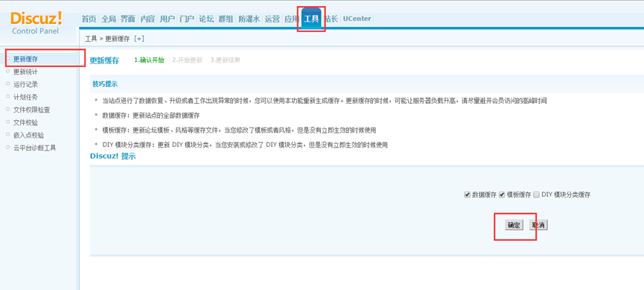Open the 群组 navigation tab
Viewport: 644px width, 290px height.
click(x=226, y=19)
